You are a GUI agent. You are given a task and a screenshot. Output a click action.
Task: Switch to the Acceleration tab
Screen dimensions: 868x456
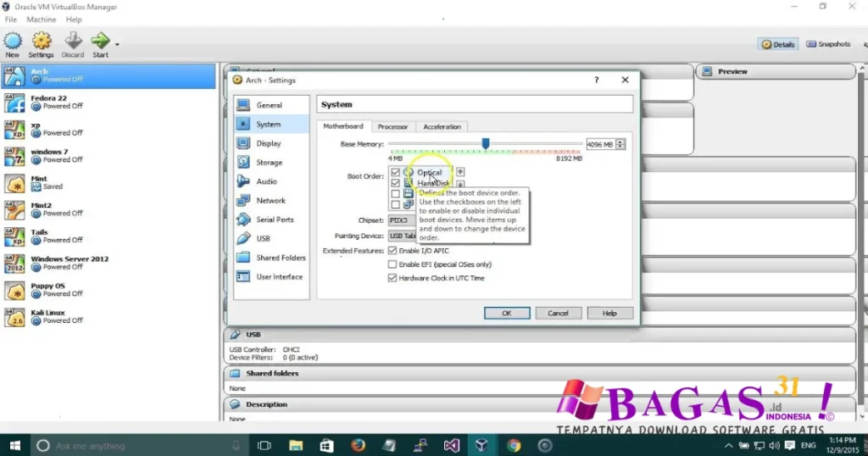click(x=442, y=127)
